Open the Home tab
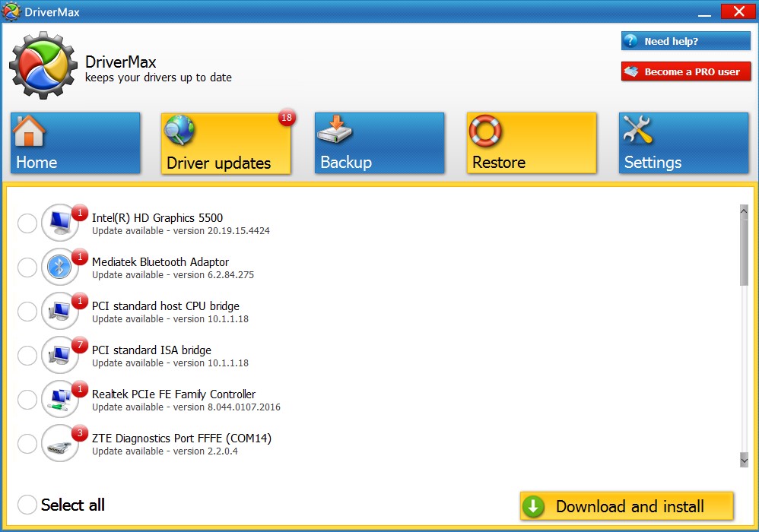Viewport: 759px width, 532px height. click(75, 143)
